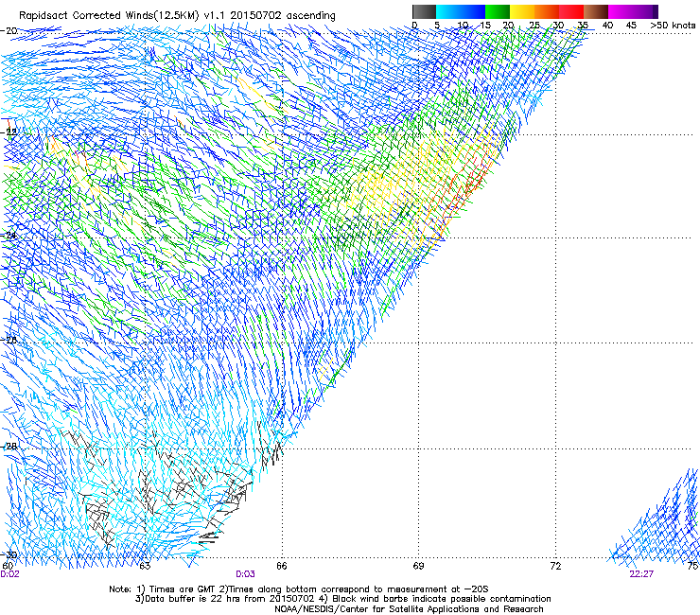This screenshot has height=615, width=700.
Task: Click the legend scale label '0'
Action: [x=414, y=25]
